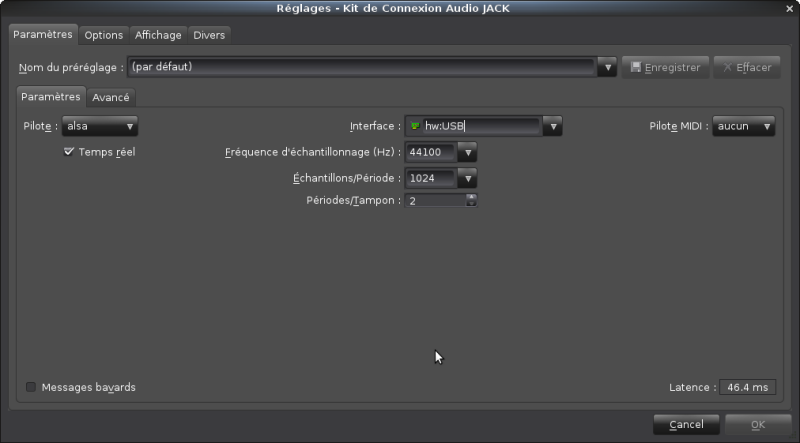Open the Pilote MIDI aucun dropdown
This screenshot has height=443, width=800.
pos(743,126)
